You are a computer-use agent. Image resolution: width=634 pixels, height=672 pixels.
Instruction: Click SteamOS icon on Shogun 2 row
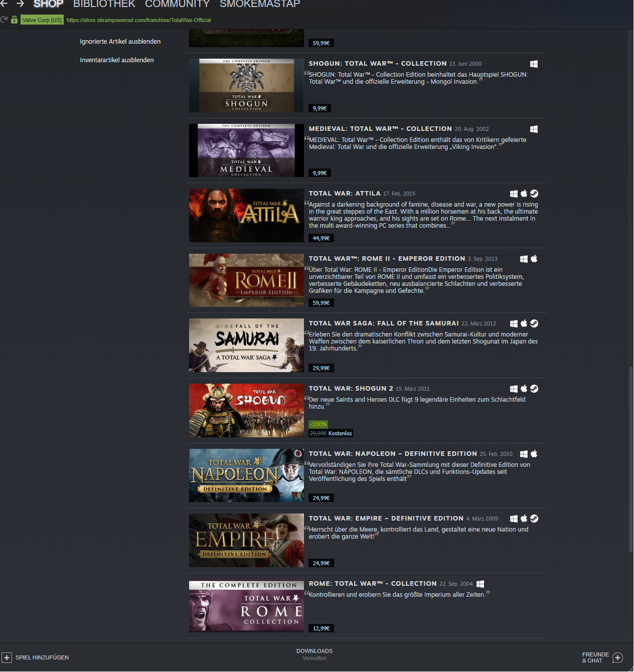point(534,389)
